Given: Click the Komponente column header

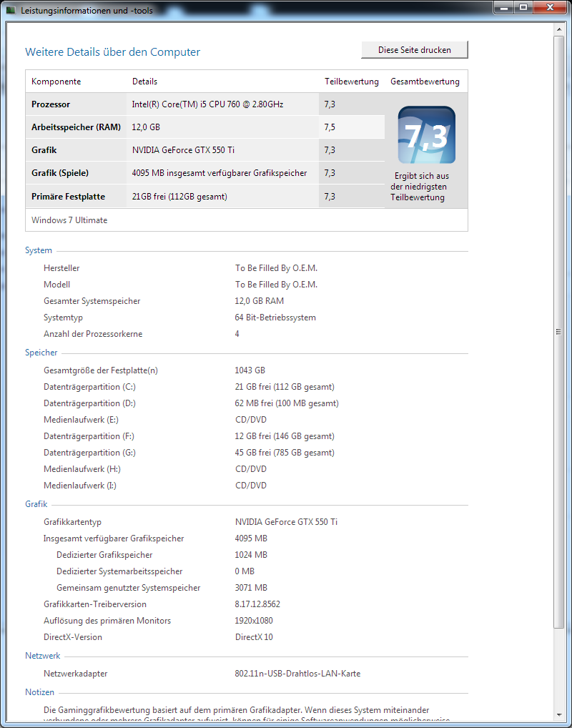Looking at the screenshot, I should [56, 82].
